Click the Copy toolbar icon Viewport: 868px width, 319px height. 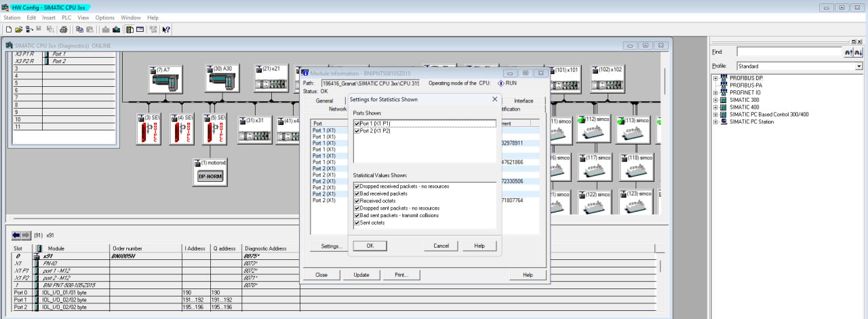tap(79, 30)
